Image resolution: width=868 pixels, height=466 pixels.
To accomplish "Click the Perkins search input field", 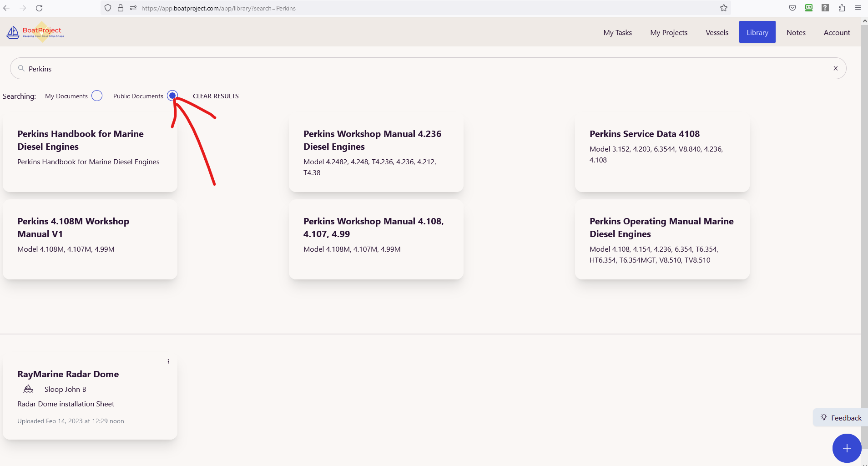I will coord(428,68).
